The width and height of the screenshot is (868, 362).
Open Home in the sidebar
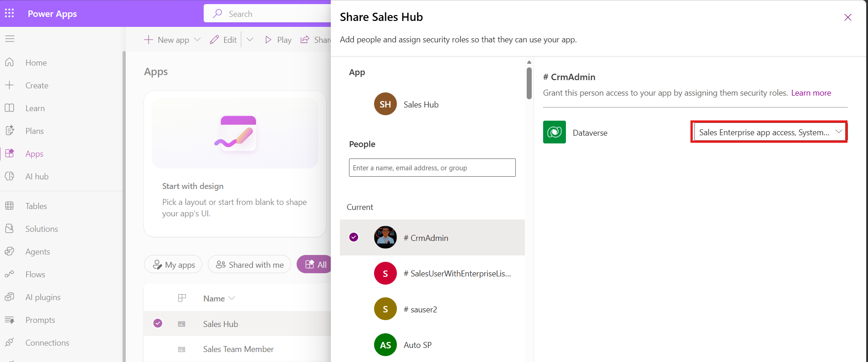36,63
